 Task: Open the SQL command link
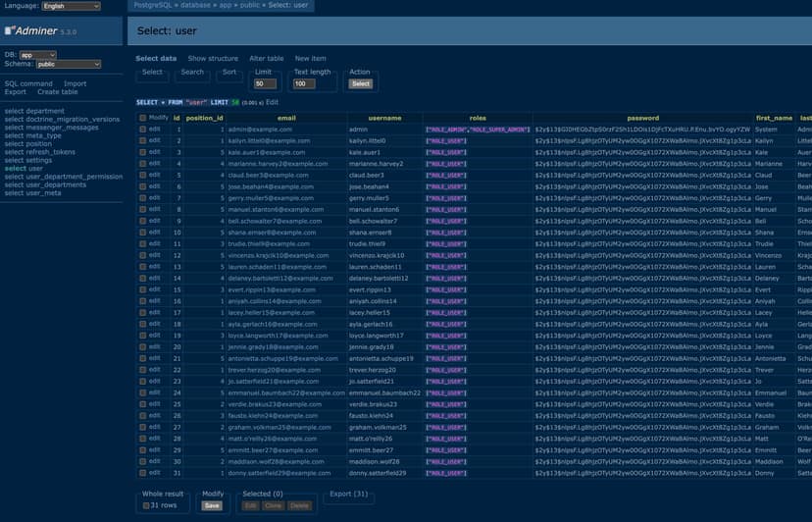[28, 83]
